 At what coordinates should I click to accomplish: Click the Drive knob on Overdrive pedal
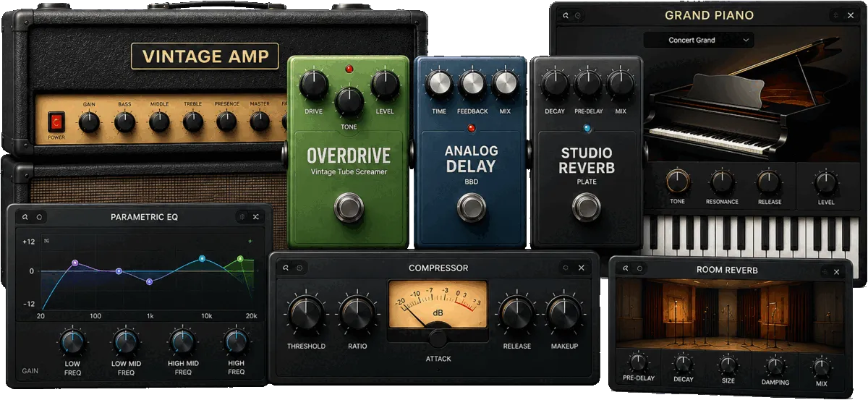tap(313, 85)
